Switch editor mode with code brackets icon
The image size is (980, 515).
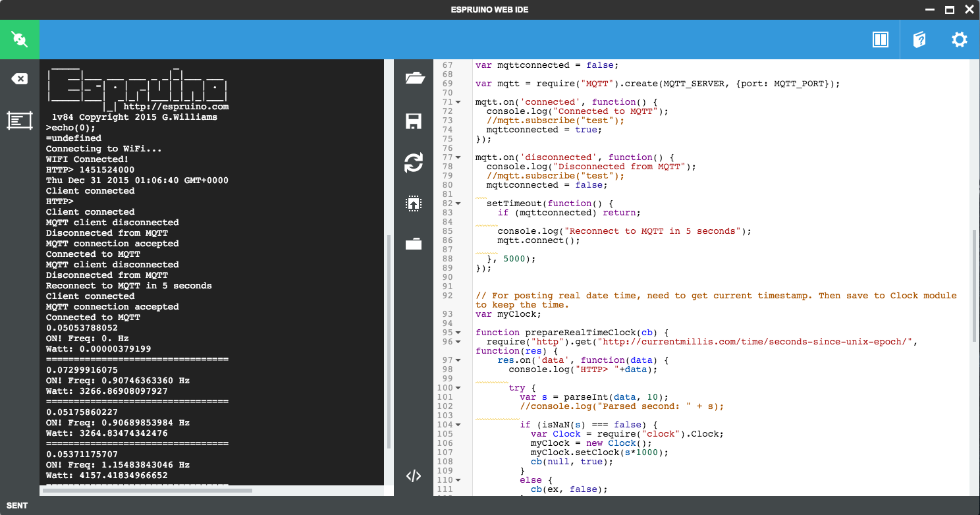[414, 476]
